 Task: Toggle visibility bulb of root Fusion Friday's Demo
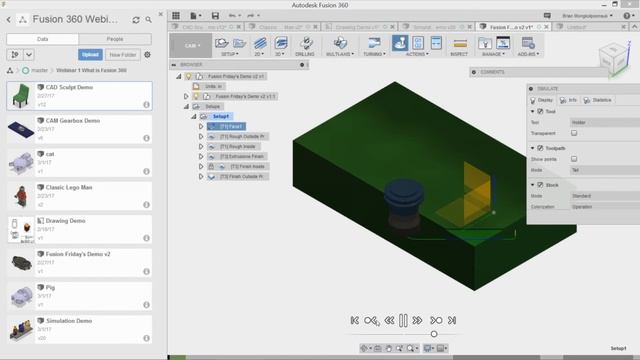click(189, 76)
